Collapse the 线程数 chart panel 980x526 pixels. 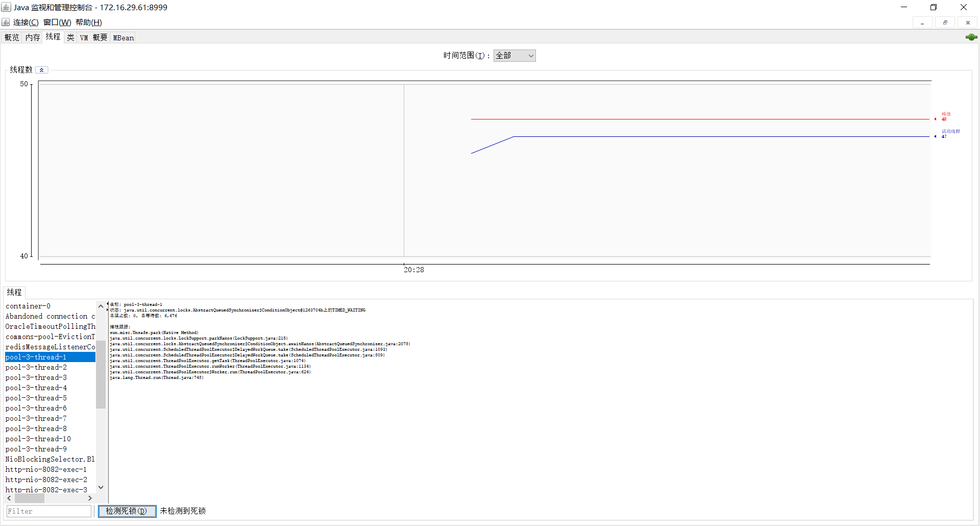42,70
